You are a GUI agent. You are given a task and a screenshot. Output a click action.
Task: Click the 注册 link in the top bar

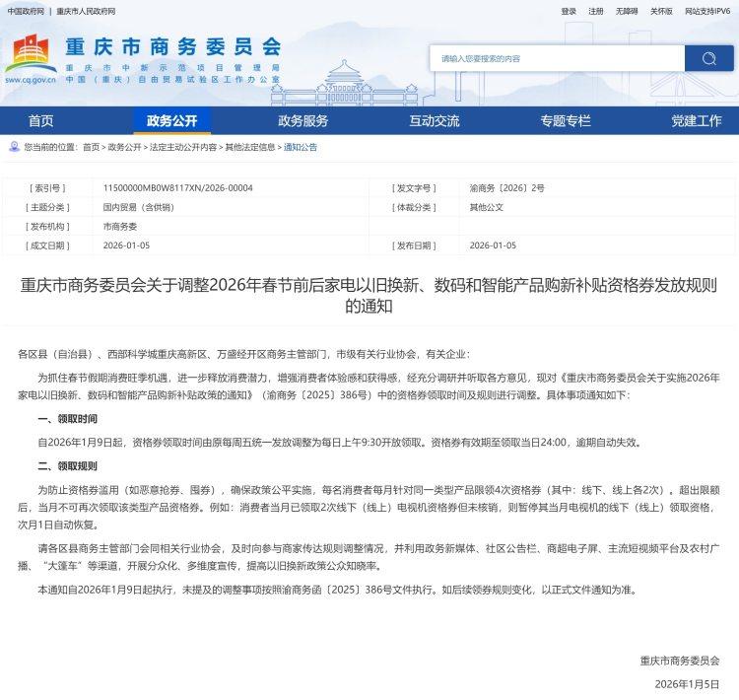tap(596, 11)
